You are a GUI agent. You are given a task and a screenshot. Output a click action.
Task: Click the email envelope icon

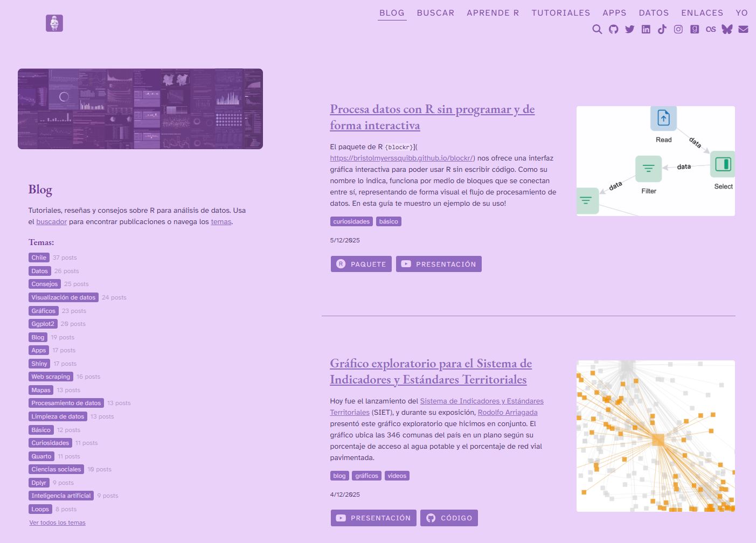pos(743,29)
